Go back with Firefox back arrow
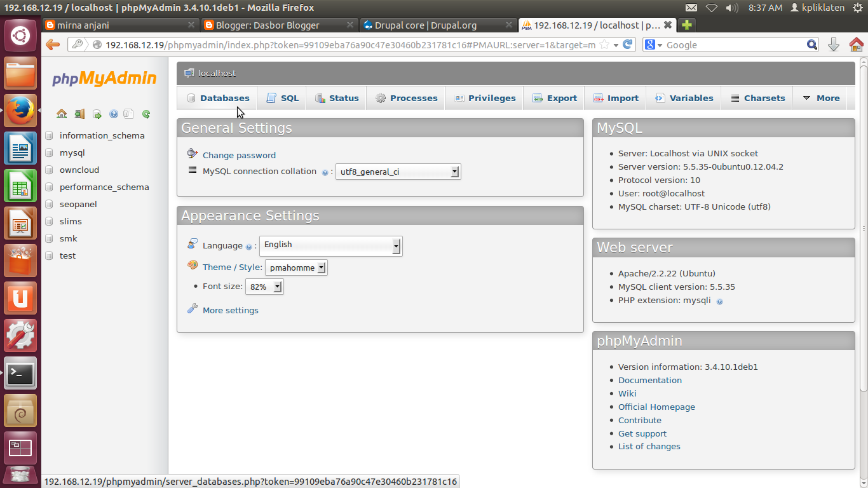 [x=53, y=44]
